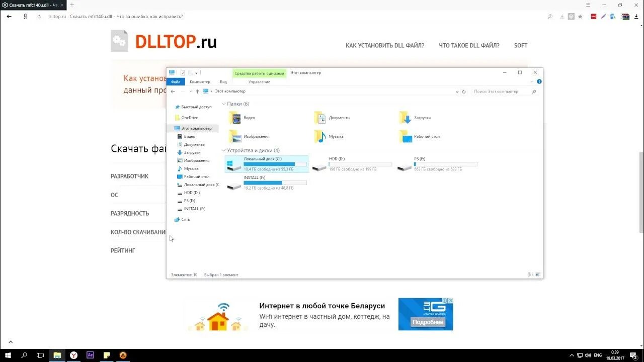Open the Файл ribbon tab
Image resolution: width=644 pixels, height=362 pixels.
point(176,81)
